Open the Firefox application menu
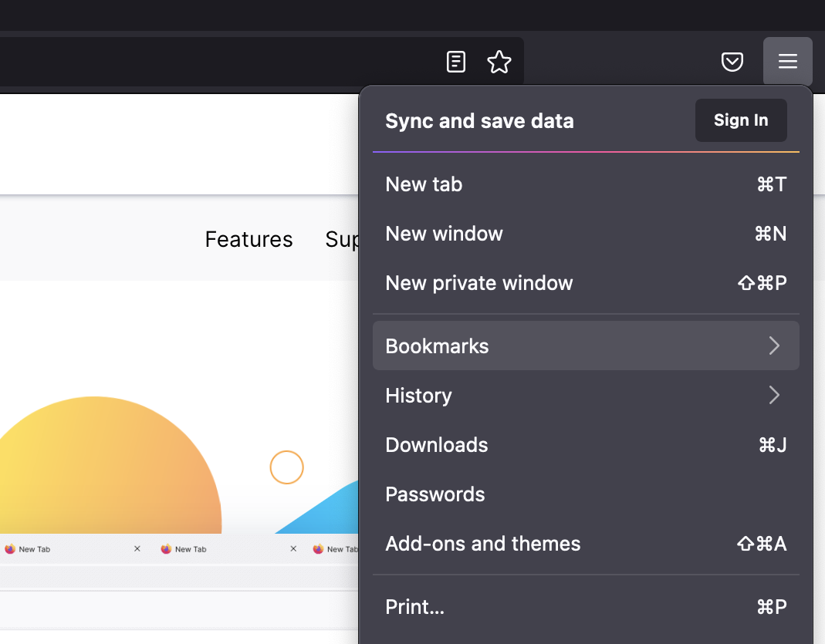 pos(788,61)
